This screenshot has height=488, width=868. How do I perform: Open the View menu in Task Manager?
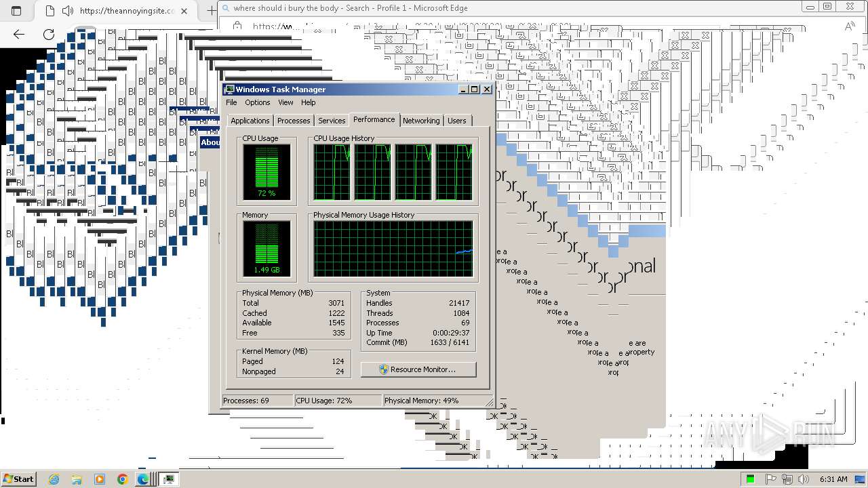pyautogui.click(x=285, y=102)
